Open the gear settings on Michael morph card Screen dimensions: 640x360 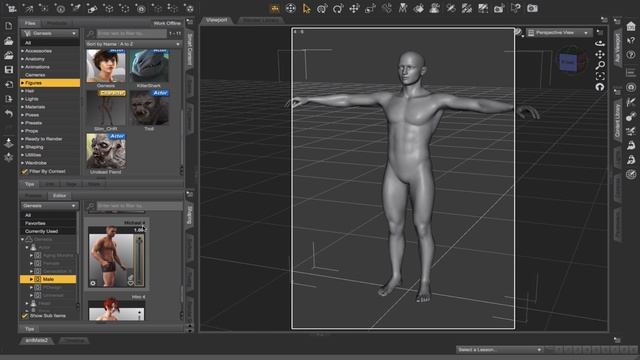pos(93,283)
